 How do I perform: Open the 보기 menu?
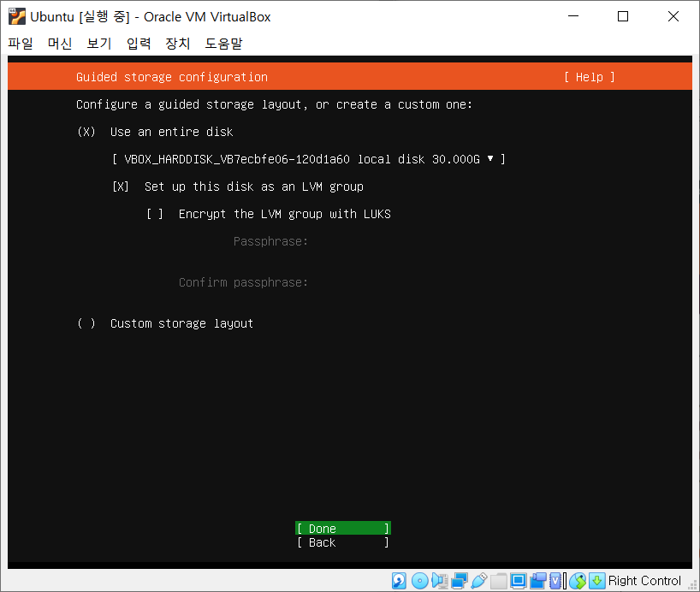[x=99, y=44]
